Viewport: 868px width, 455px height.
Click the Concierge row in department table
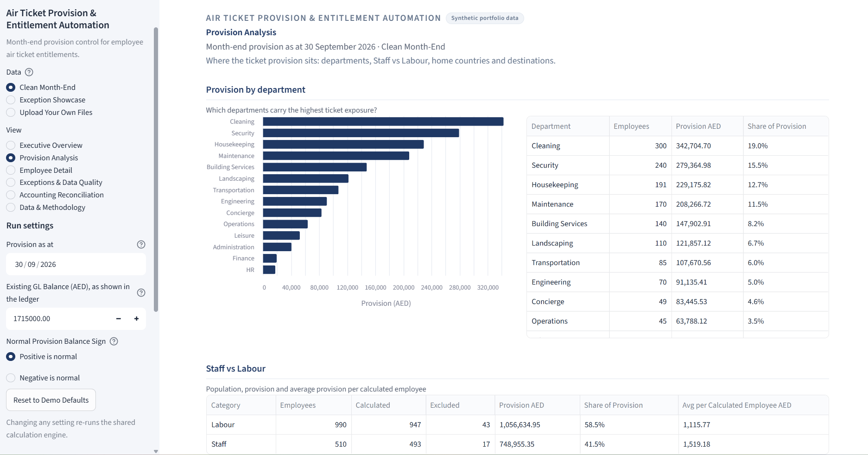tap(678, 302)
